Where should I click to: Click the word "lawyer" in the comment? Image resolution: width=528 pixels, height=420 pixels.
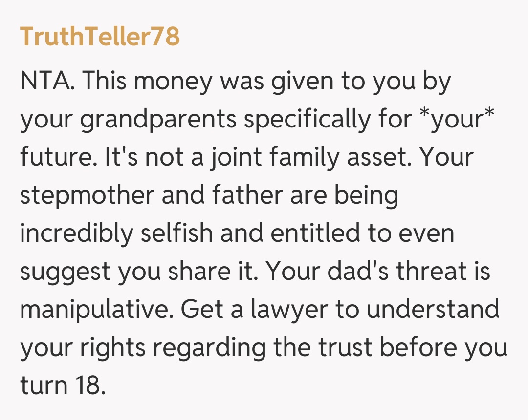pos(285,310)
